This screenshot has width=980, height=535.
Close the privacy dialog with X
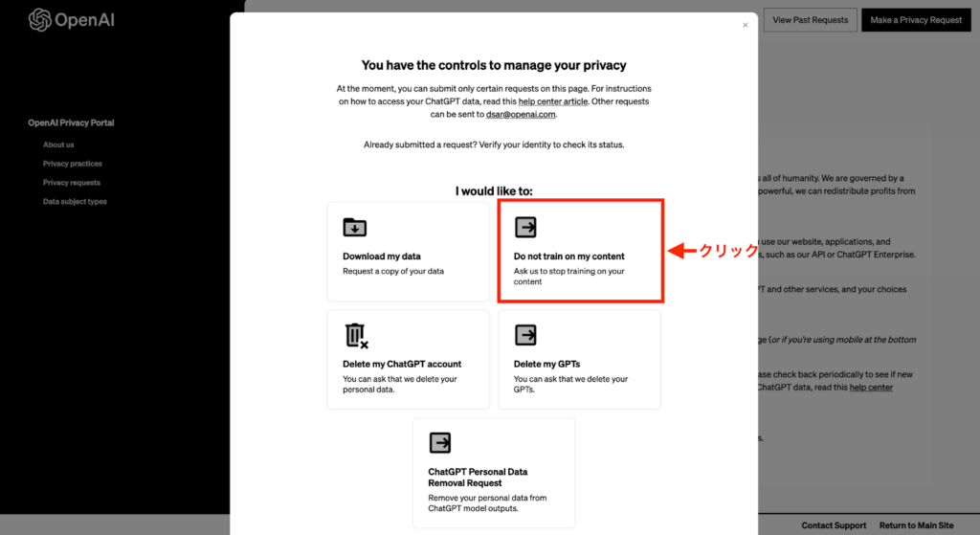coord(746,26)
